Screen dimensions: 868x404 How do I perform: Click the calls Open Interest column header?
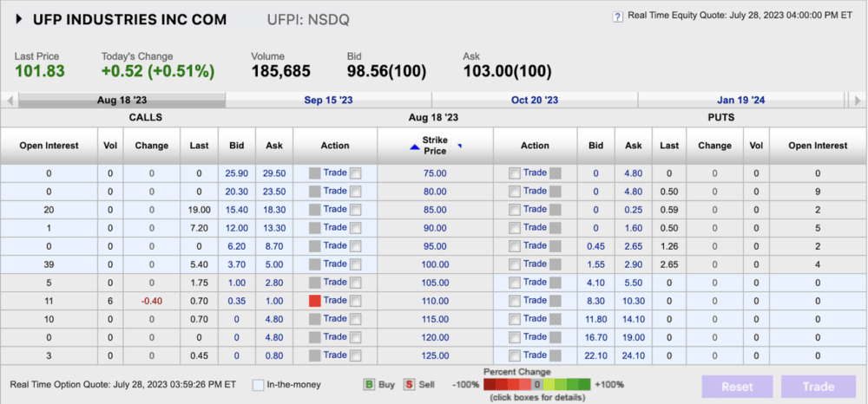[49, 146]
